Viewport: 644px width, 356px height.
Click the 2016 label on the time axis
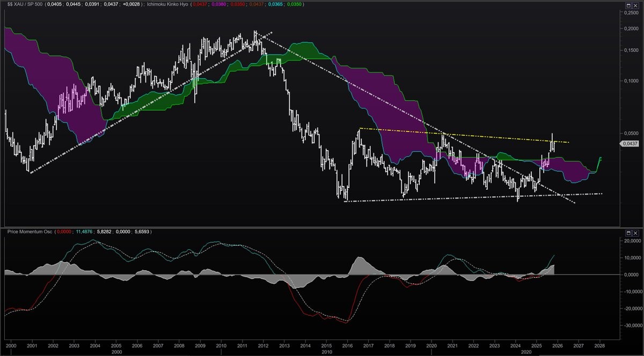347,347
